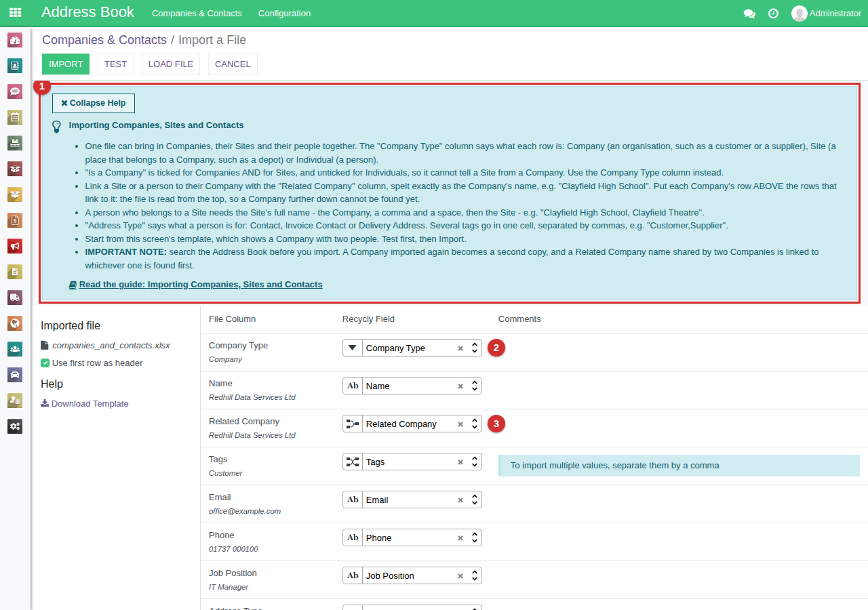The height and width of the screenshot is (610, 868).
Task: Collapse the help panel
Action: pos(94,103)
